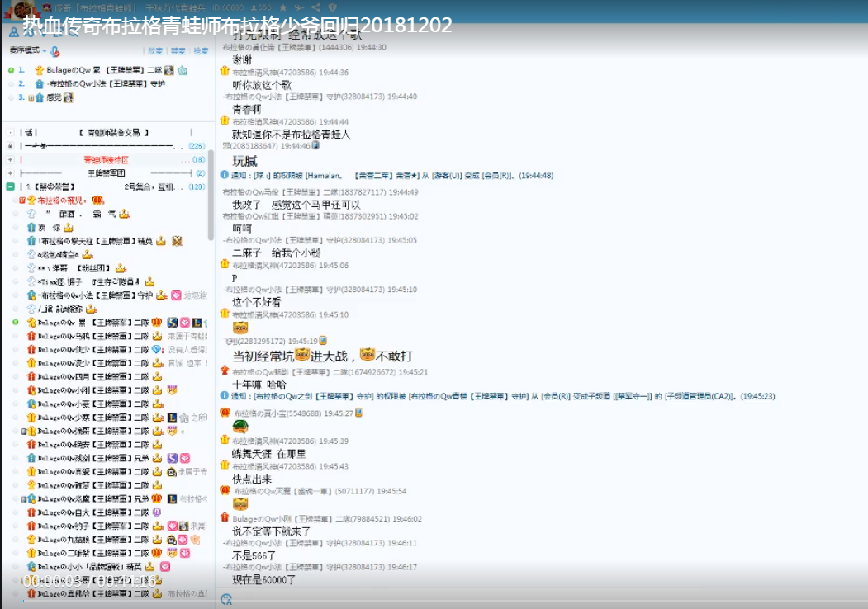Click the crossed swords badge on 擎天柱 row

177,241
